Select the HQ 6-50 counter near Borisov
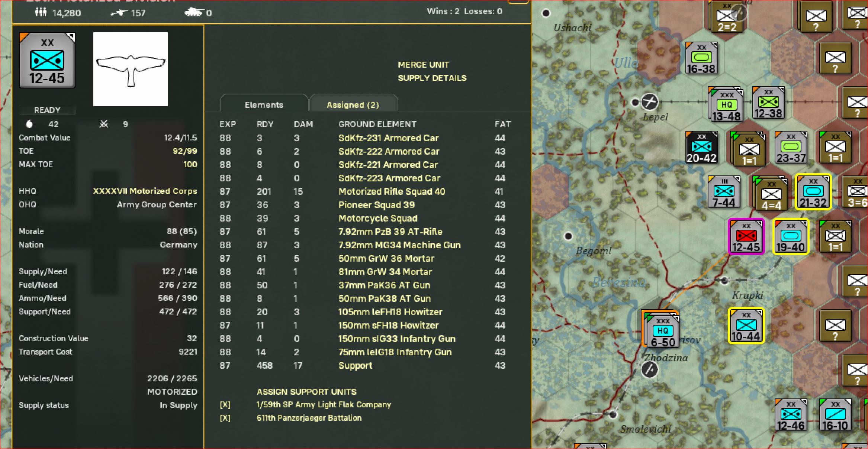This screenshot has height=449, width=868. (663, 332)
